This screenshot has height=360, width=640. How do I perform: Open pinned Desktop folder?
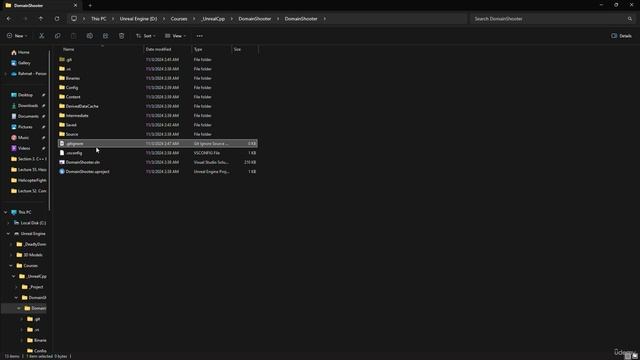click(22, 95)
